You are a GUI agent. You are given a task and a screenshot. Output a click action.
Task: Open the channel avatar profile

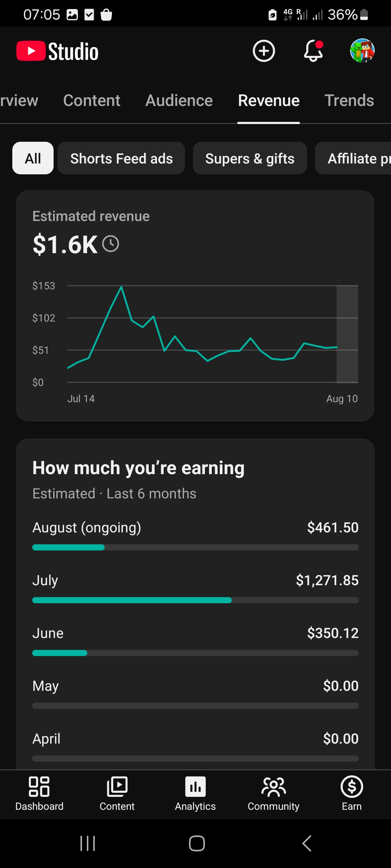point(362,51)
